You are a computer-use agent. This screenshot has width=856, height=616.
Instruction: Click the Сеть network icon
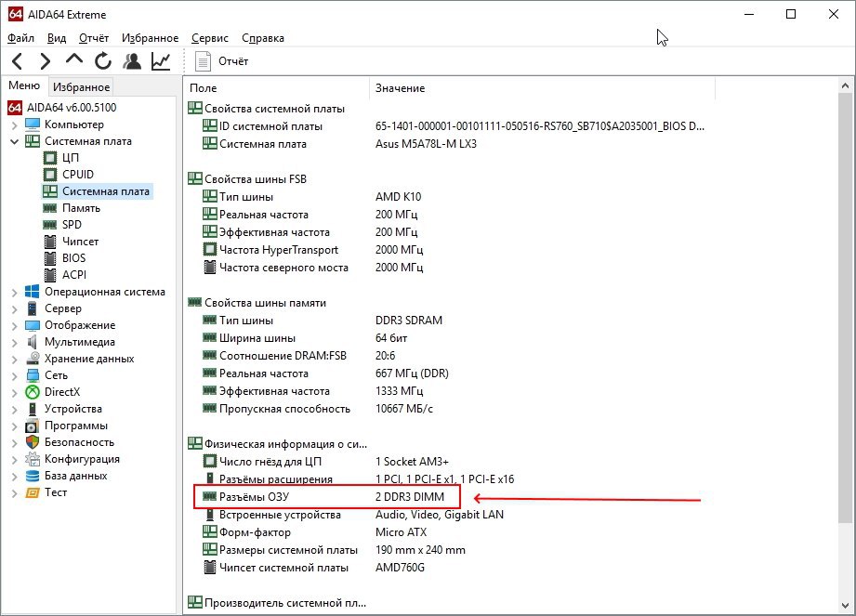(33, 375)
